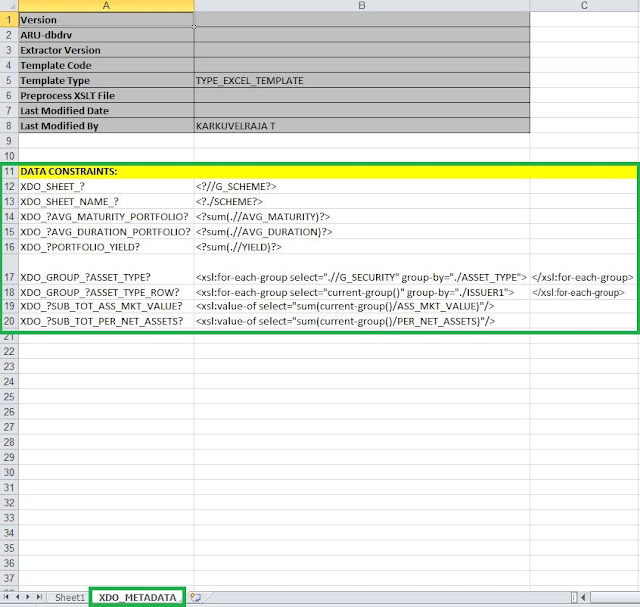Select XDO_?PORTFOLIO_YIELD? cell
640x607 pixels.
pyautogui.click(x=106, y=247)
